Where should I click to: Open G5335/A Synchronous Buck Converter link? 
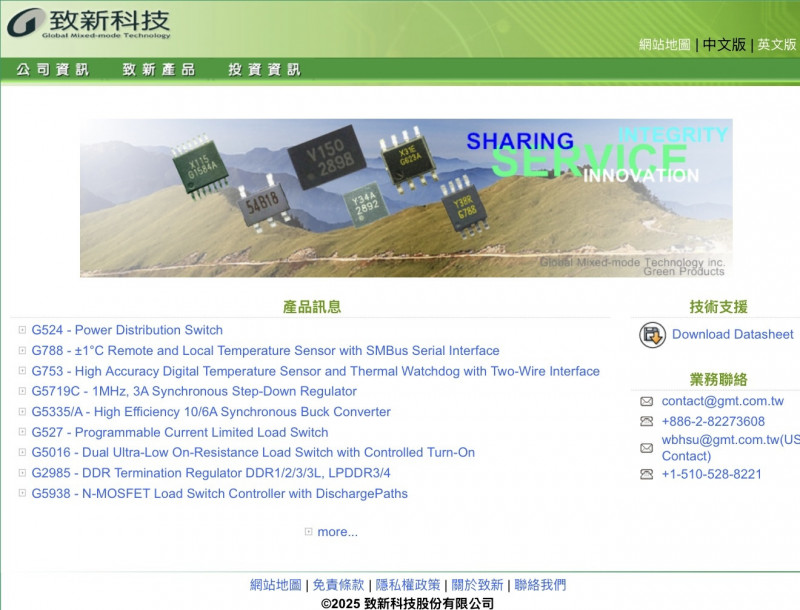(x=211, y=412)
